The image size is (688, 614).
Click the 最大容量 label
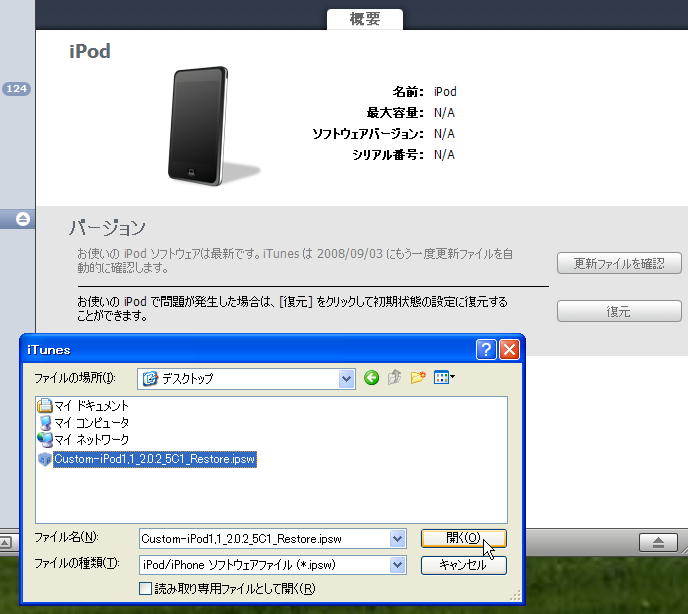tap(395, 113)
